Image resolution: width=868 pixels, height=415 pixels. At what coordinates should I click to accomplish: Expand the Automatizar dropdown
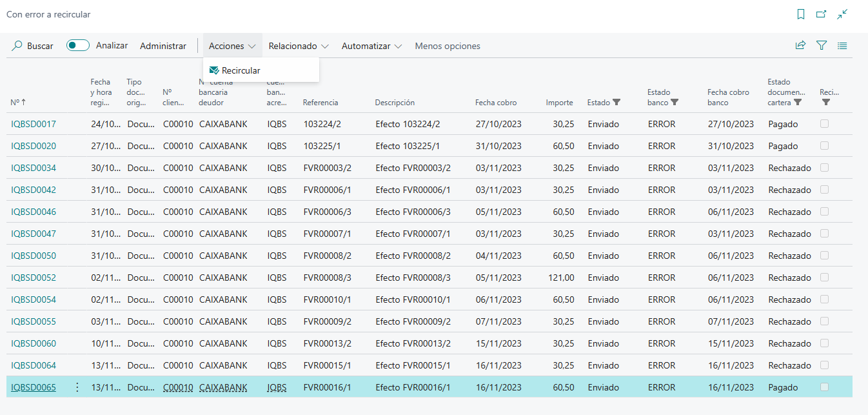(x=371, y=46)
